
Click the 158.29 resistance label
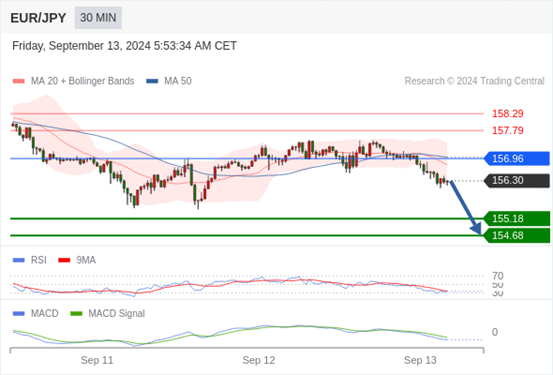coord(508,114)
